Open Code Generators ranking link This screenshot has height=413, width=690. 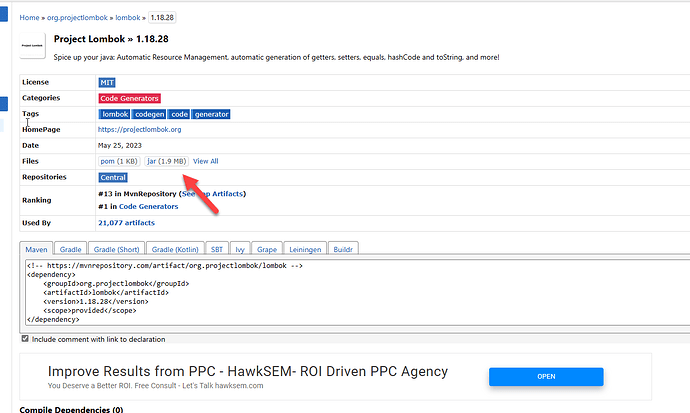148,206
